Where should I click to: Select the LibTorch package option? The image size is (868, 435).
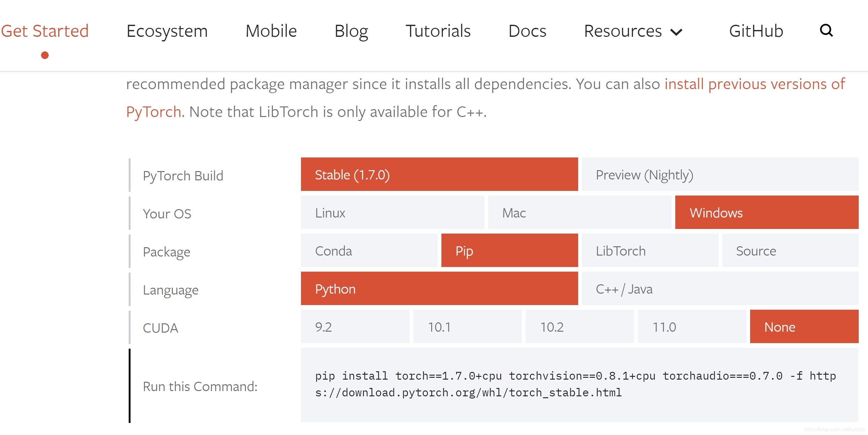(650, 250)
